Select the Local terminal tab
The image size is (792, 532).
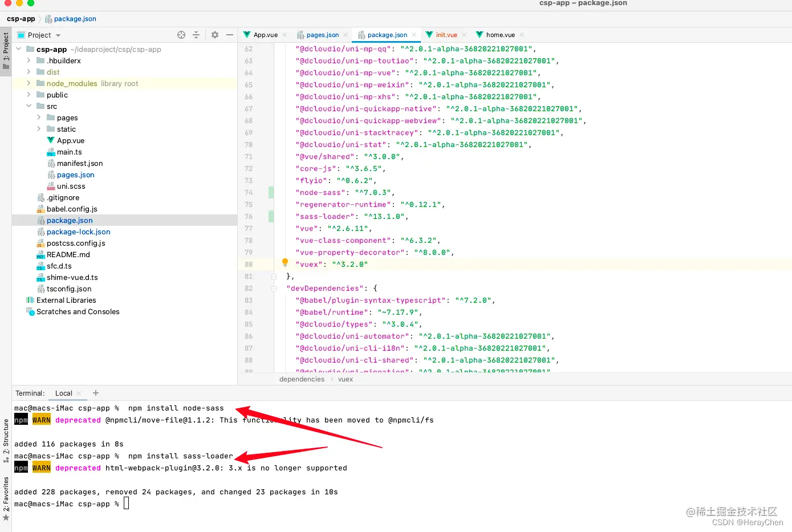(63, 393)
